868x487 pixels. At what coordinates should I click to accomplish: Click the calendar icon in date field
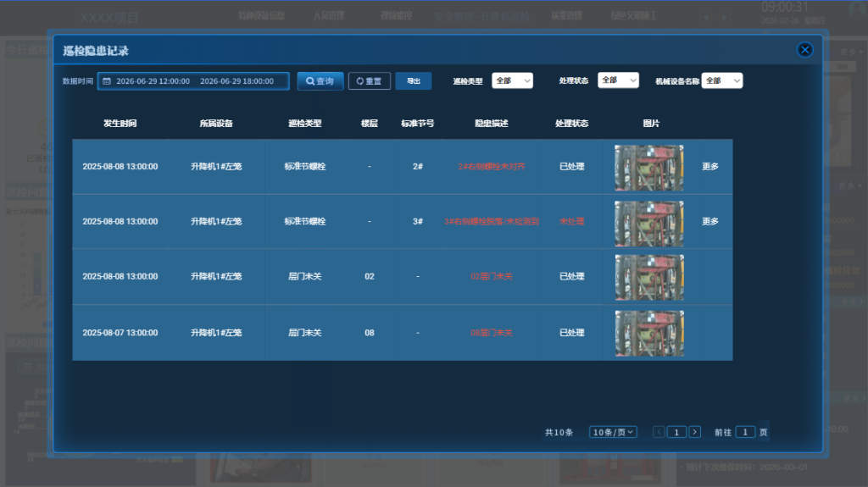(107, 81)
